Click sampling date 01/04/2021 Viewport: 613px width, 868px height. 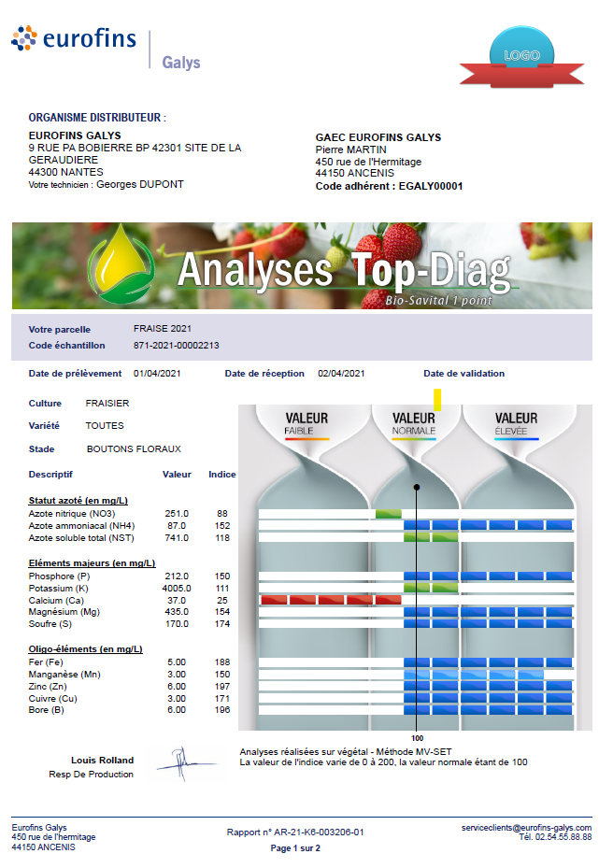click(157, 373)
